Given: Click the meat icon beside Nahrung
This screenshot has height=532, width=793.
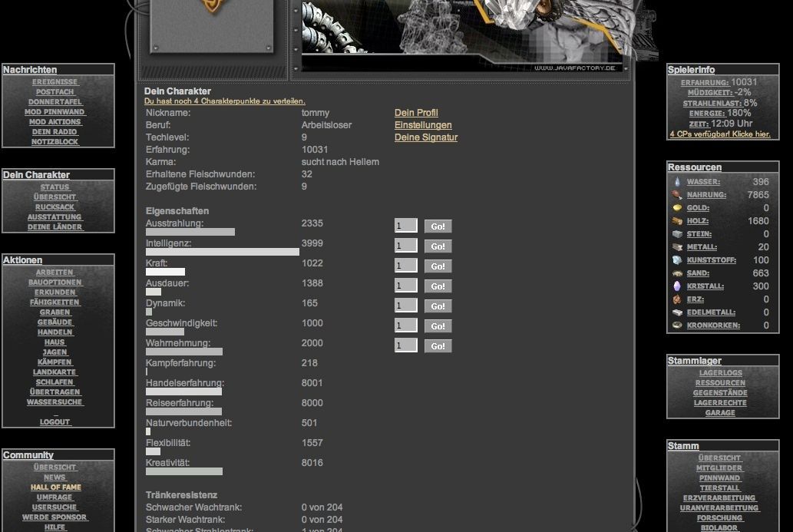Looking at the screenshot, I should pos(677,195).
